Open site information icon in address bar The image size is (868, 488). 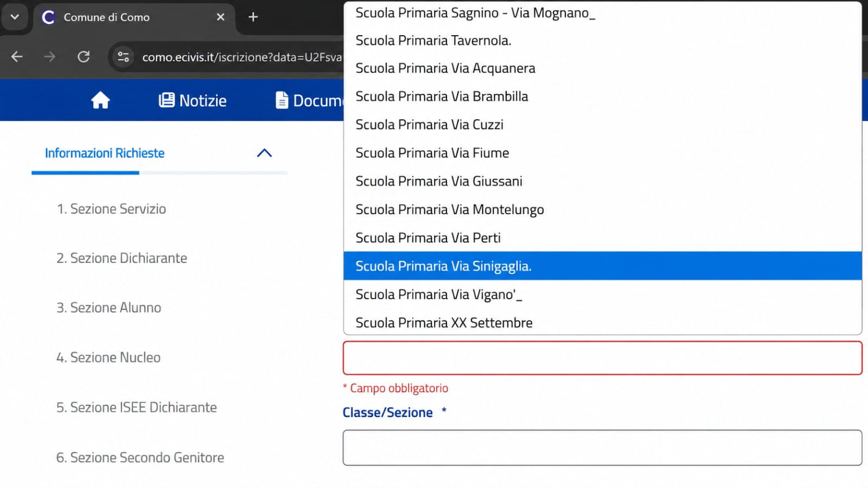point(123,56)
